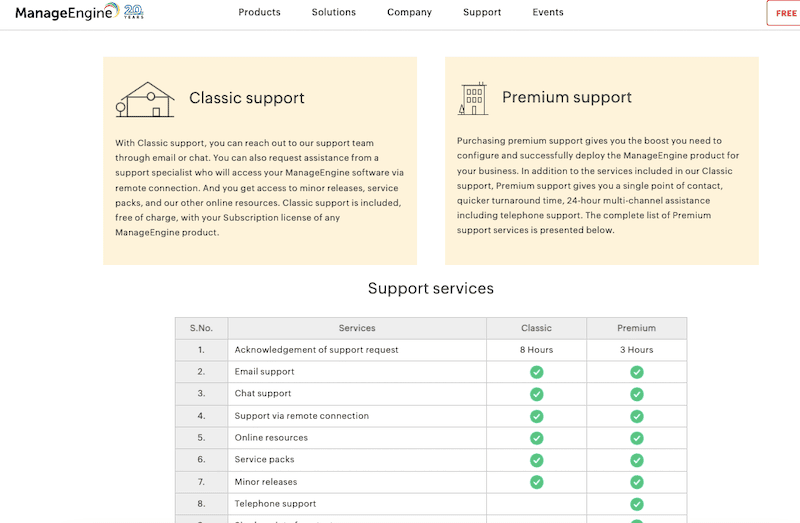Click Premium checkmark for Service packs
Screen dimensions: 800x523
coord(636,460)
